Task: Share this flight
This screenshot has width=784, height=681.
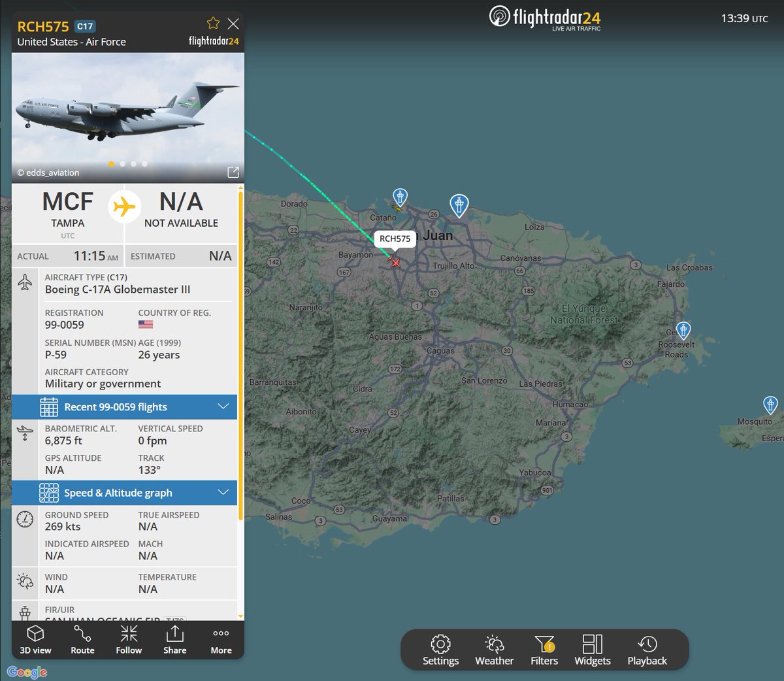Action: coord(175,640)
